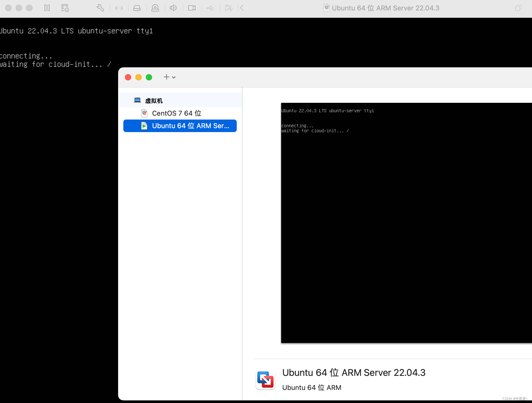Select CentOS 7 64 位 virtual machine
Screen dimensions: 532x403
(x=180, y=113)
